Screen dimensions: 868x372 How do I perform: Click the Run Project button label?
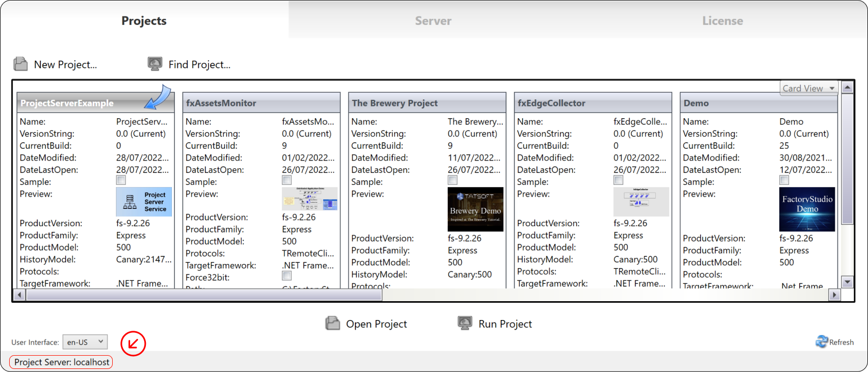pos(505,324)
